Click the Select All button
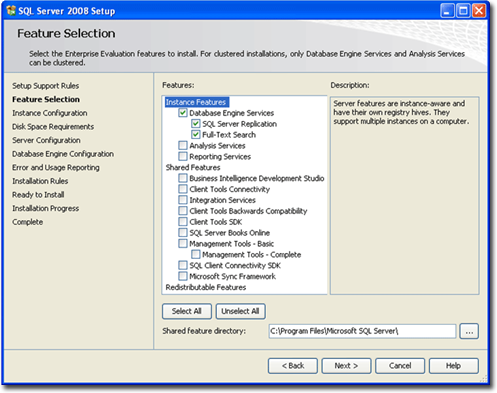Viewport: 497px width, 393px height. pos(187,311)
